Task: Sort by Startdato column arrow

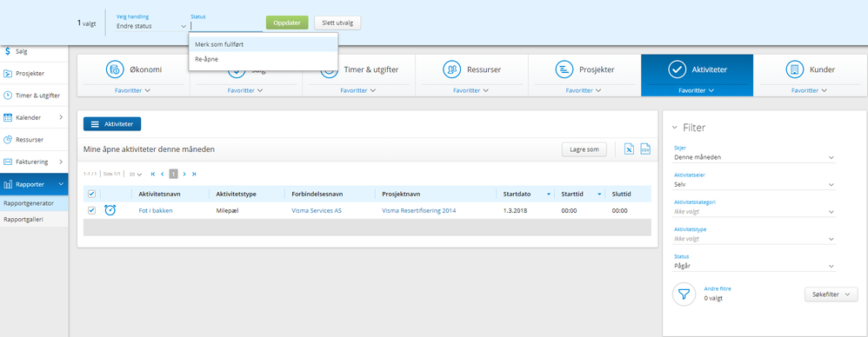Action: point(549,195)
